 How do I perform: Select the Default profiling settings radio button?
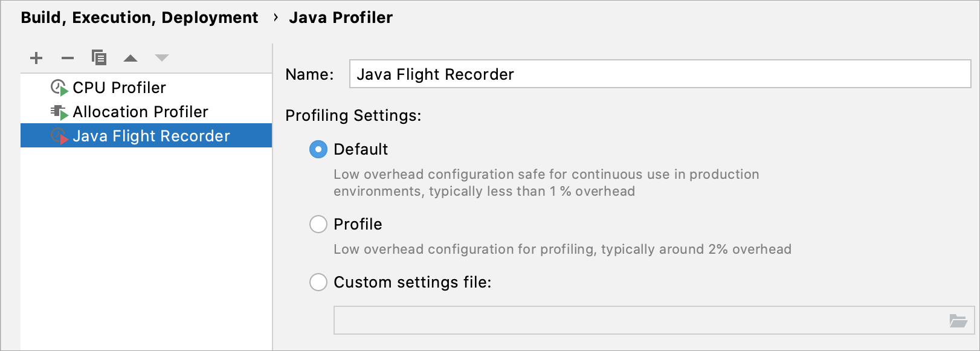318,149
